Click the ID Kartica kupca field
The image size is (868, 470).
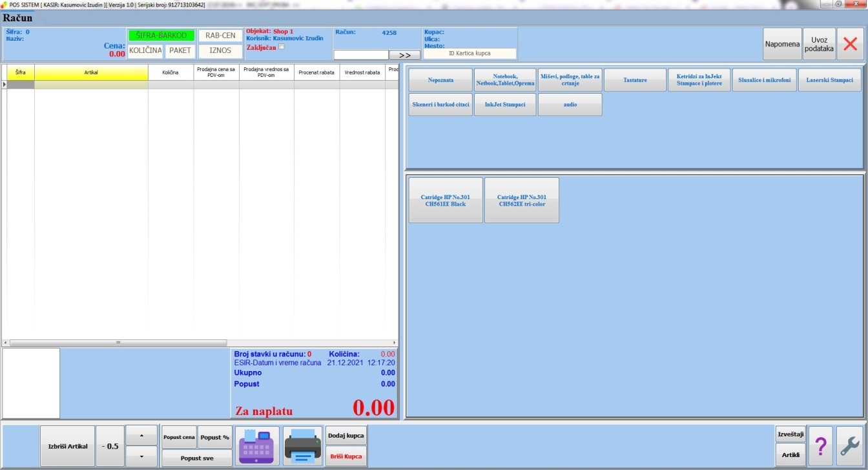(470, 54)
